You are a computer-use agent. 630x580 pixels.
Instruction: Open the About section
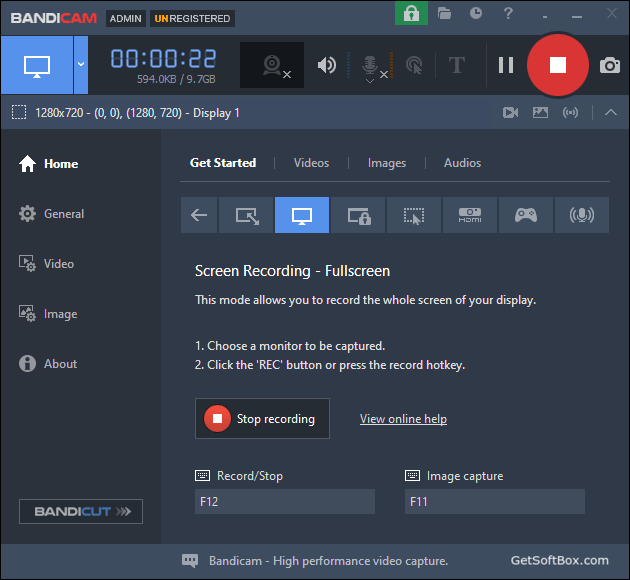pyautogui.click(x=48, y=364)
